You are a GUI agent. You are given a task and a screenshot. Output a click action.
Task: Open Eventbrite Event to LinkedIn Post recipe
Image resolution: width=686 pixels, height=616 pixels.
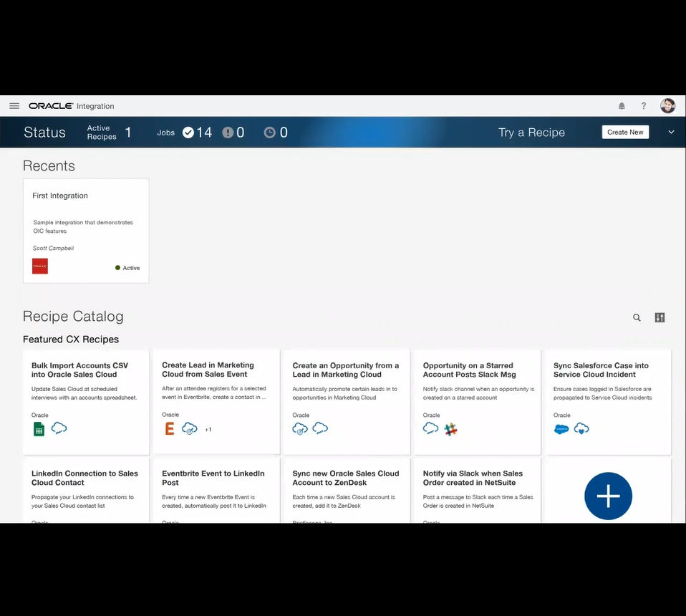click(216, 491)
